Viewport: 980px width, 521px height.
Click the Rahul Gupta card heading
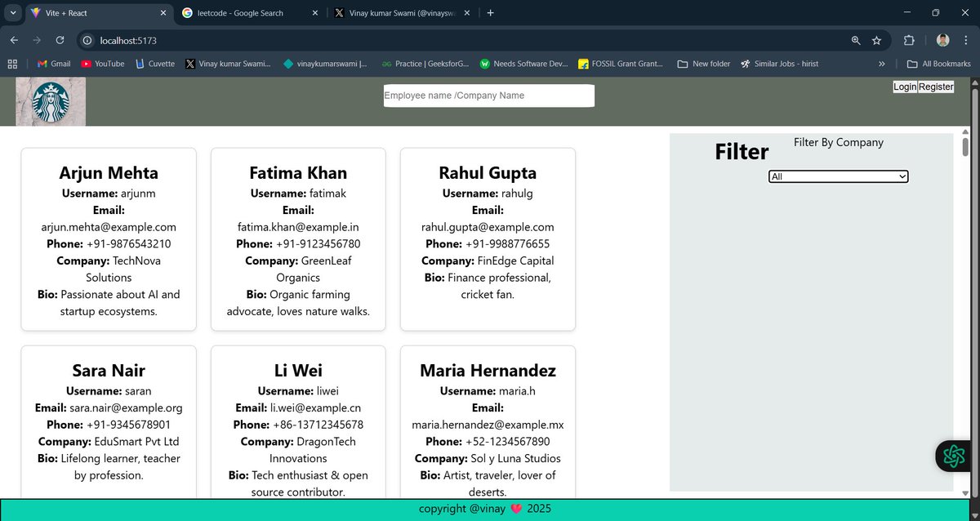pyautogui.click(x=488, y=173)
